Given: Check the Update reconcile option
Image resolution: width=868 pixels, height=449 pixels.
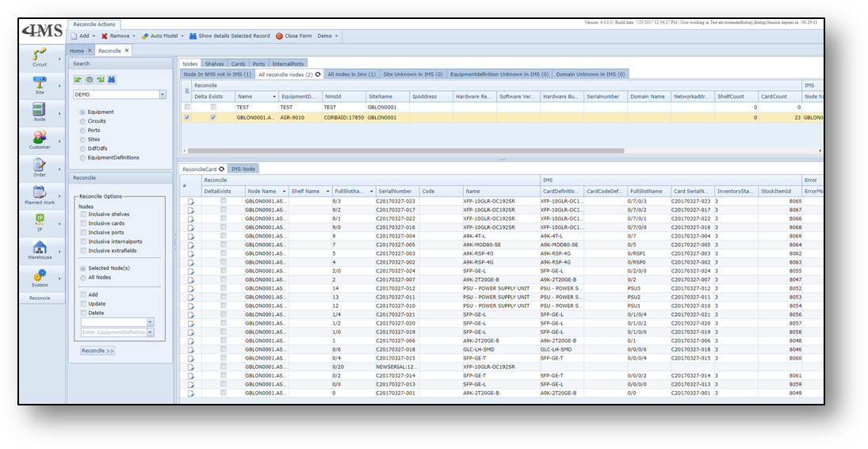Looking at the screenshot, I should click(x=83, y=303).
